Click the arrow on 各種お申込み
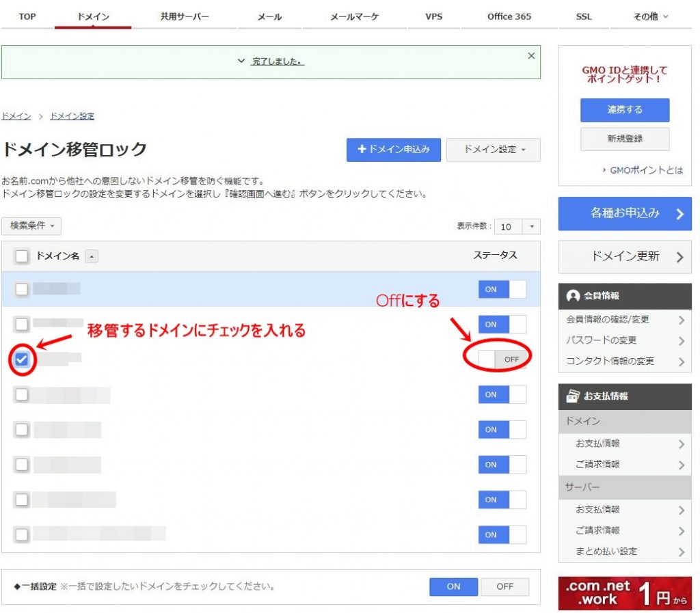 (x=679, y=214)
